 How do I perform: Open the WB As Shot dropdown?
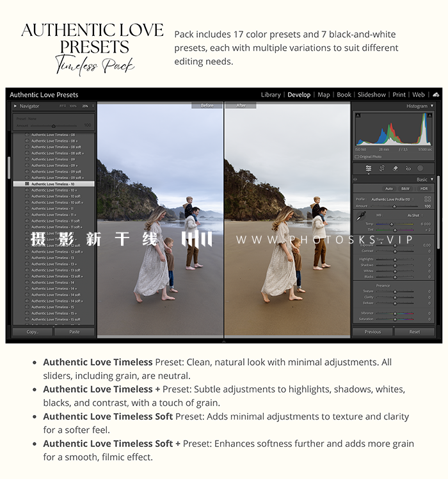pyautogui.click(x=415, y=215)
